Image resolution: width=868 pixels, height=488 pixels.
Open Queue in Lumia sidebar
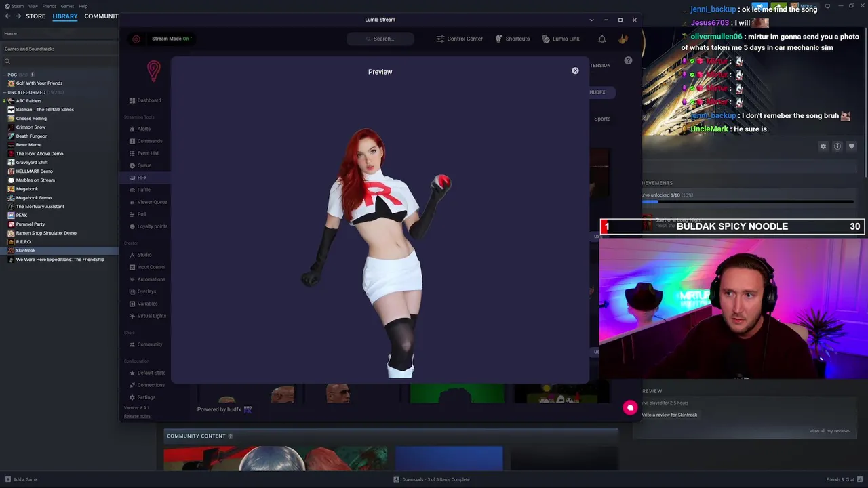[x=140, y=165]
